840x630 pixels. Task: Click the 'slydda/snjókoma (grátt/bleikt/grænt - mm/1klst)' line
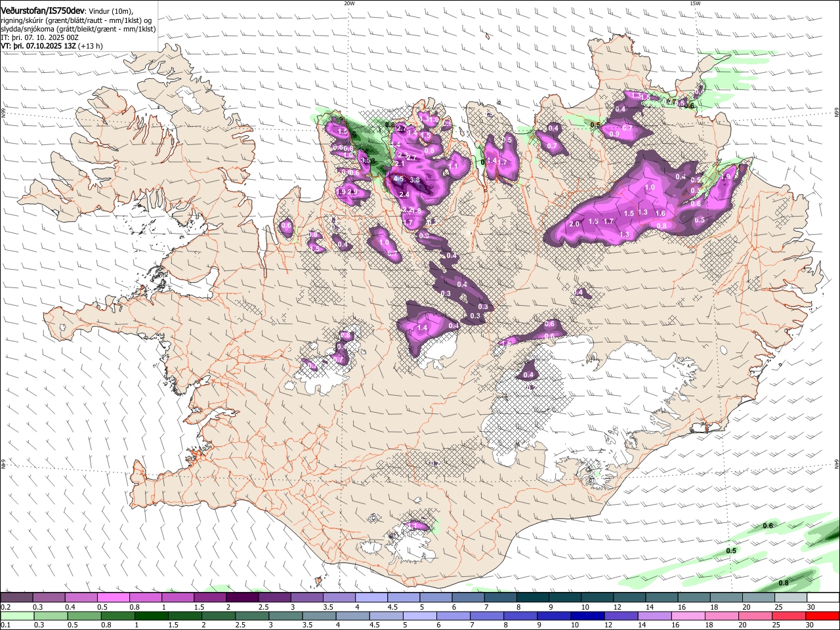[x=78, y=29]
